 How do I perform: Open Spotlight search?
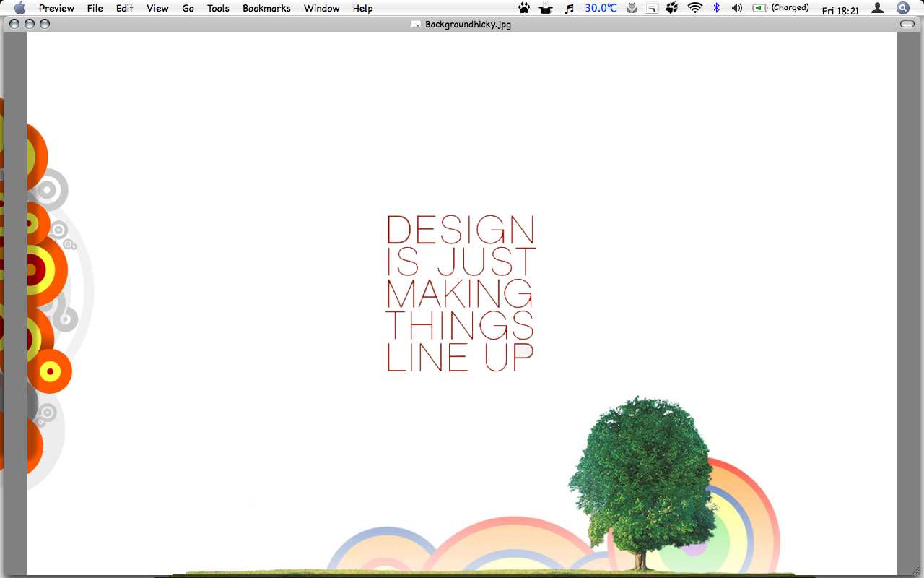pos(903,8)
